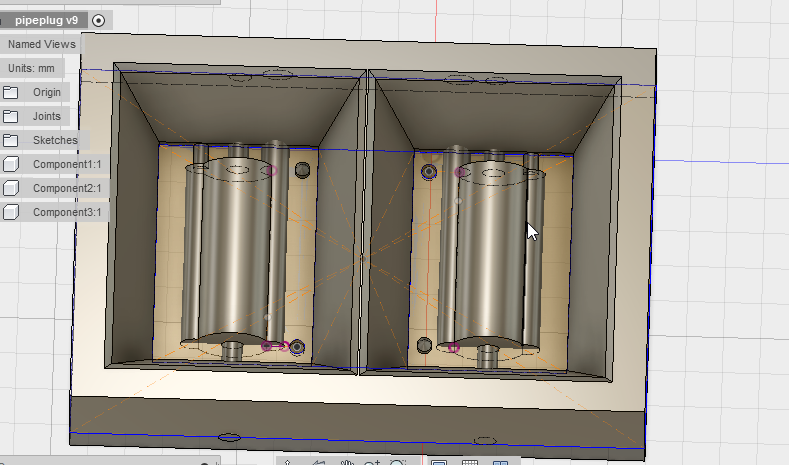Open the Named Views entry
The height and width of the screenshot is (465, 789).
click(42, 44)
